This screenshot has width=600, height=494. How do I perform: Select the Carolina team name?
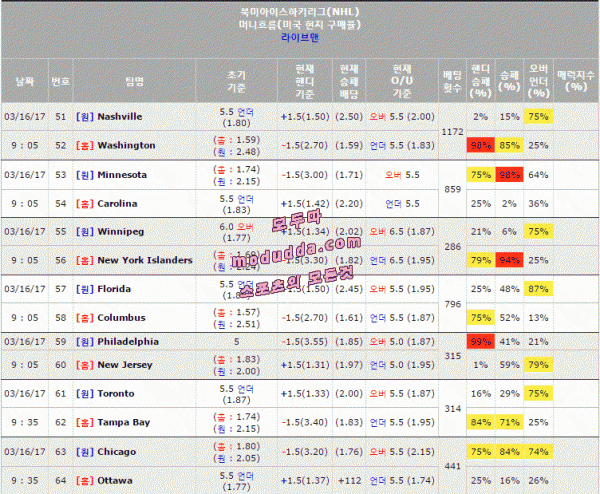point(117,204)
